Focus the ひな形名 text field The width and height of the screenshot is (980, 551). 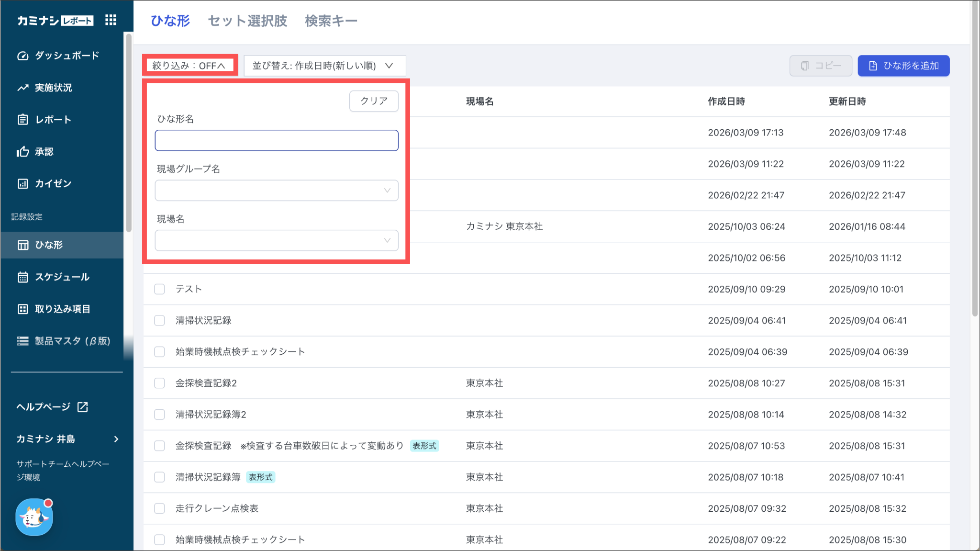[x=277, y=140]
